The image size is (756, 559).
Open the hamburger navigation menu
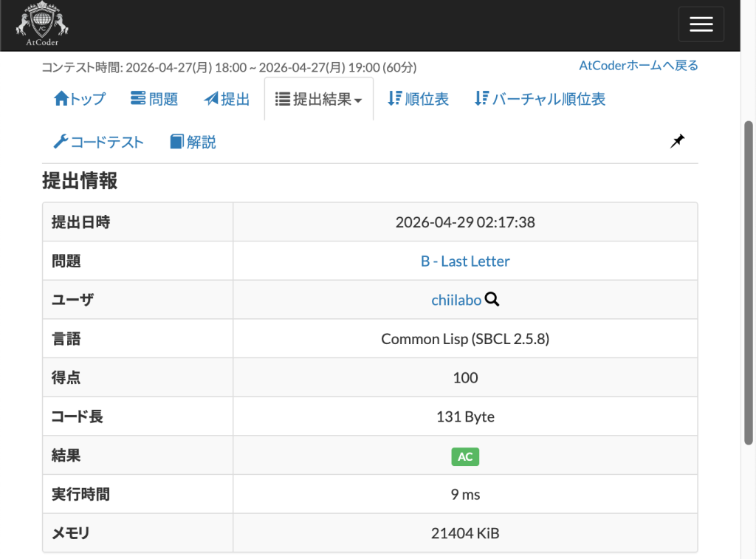(x=701, y=24)
